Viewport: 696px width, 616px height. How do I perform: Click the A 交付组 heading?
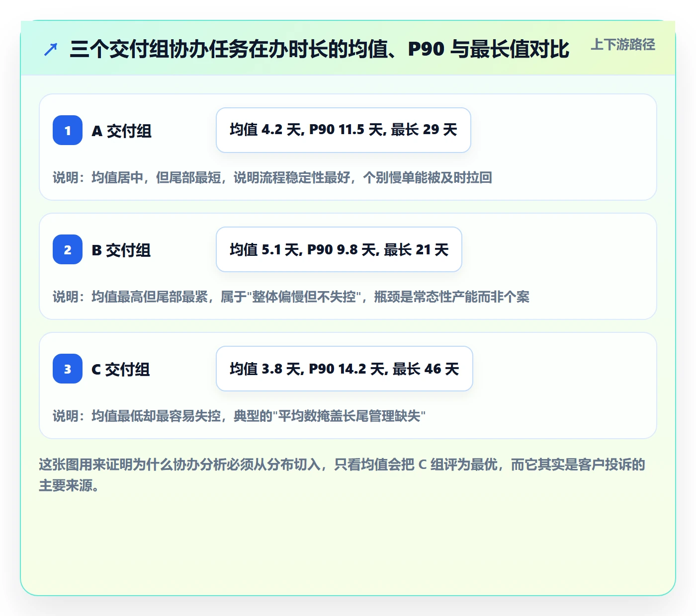click(x=122, y=131)
